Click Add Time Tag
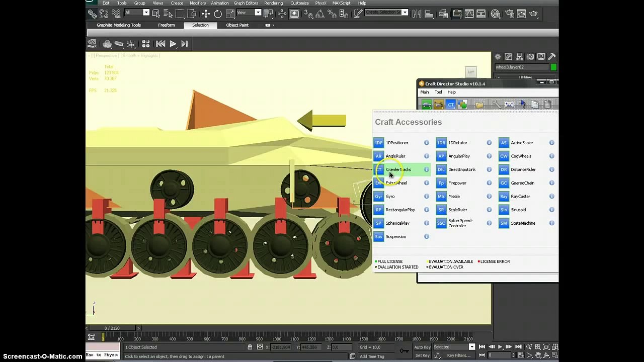Viewport: 644px width, 362px height. click(372, 356)
